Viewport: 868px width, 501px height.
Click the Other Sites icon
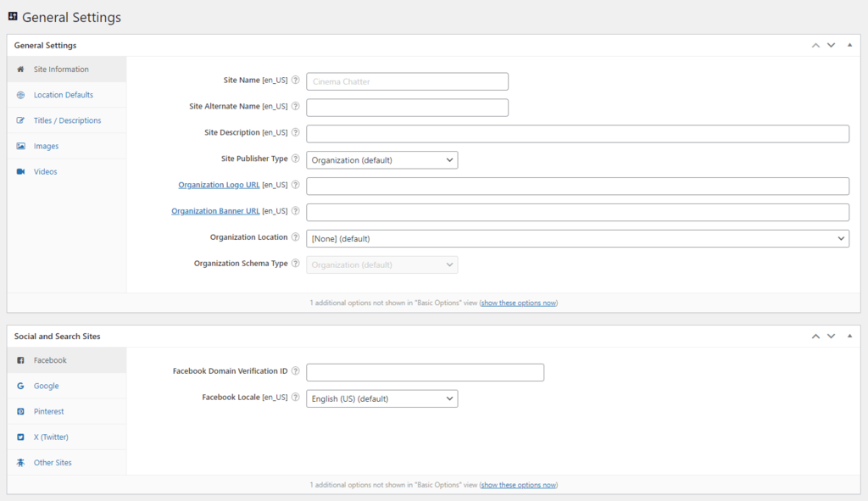(19, 462)
